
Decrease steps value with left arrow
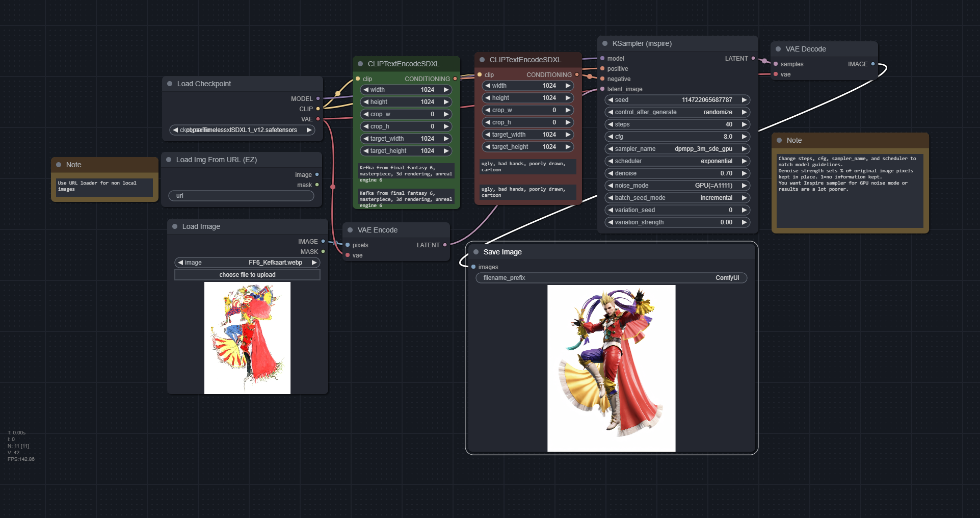(x=611, y=124)
